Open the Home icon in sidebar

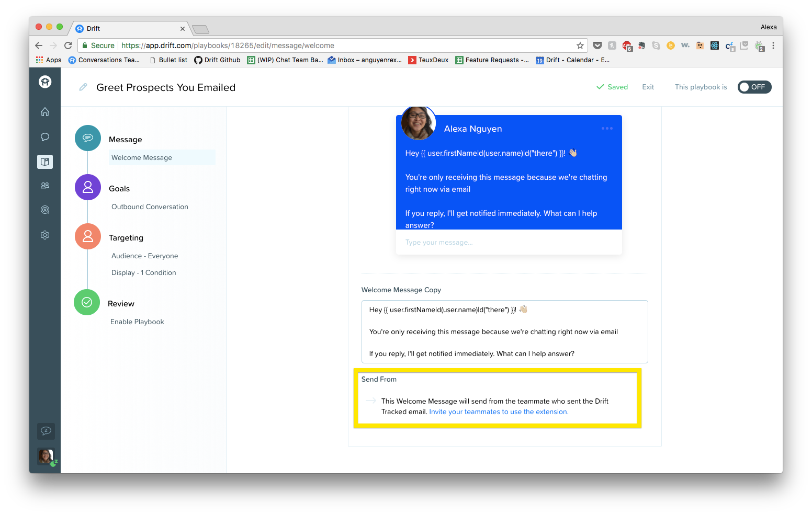[x=45, y=112]
